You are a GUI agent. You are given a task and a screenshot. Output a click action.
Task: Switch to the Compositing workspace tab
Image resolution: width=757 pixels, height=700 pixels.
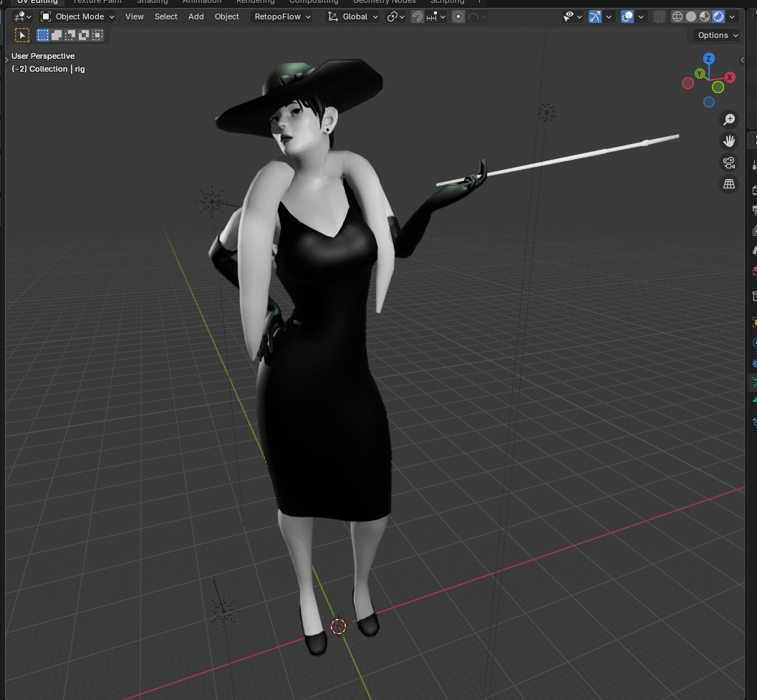pyautogui.click(x=313, y=2)
